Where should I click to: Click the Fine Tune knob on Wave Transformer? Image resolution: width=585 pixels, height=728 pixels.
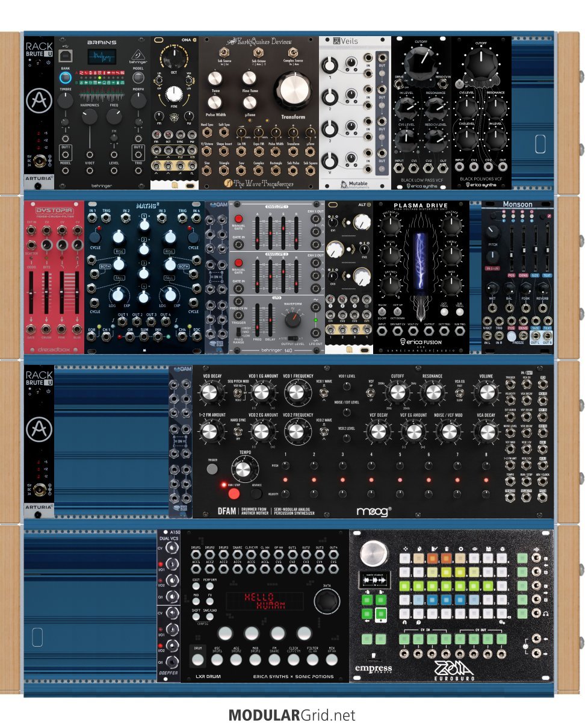point(249,78)
